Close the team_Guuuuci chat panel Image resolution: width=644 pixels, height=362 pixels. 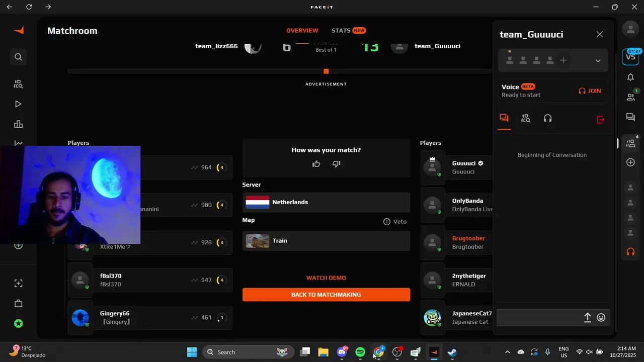(x=600, y=34)
